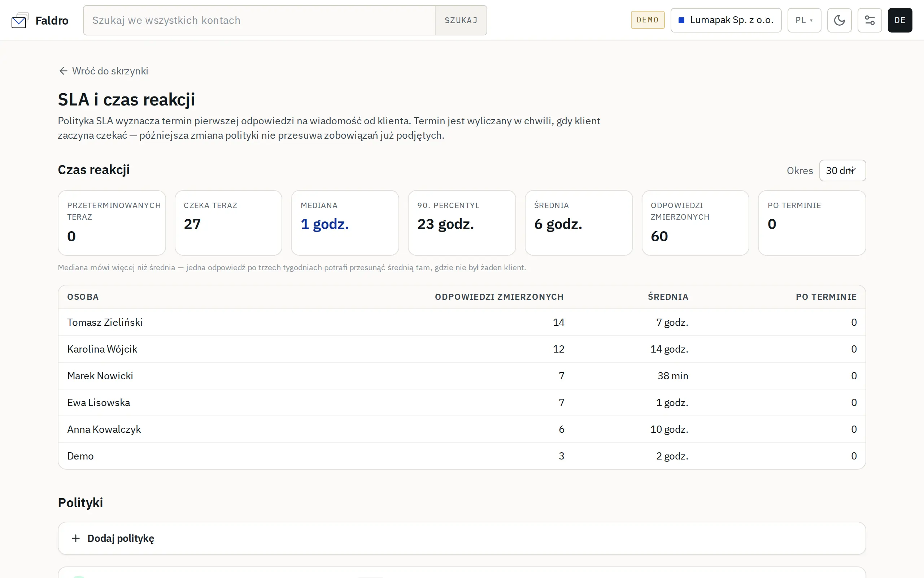Go back via 'Wróć do skrzynki' link
The width and height of the screenshot is (924, 578).
pyautogui.click(x=104, y=71)
